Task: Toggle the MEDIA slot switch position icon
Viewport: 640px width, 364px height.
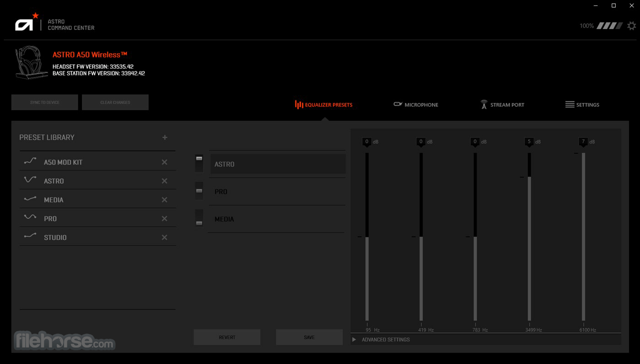Action: point(199,218)
